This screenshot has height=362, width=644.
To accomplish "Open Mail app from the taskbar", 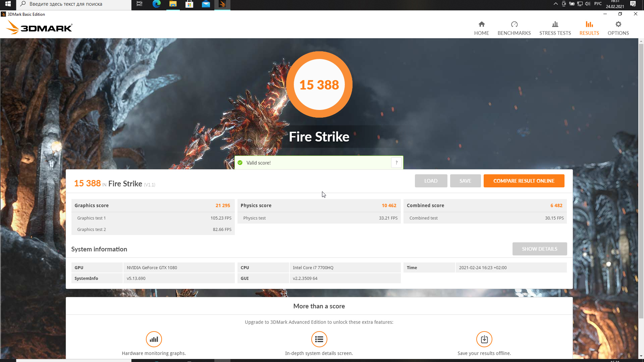I will pyautogui.click(x=206, y=4).
